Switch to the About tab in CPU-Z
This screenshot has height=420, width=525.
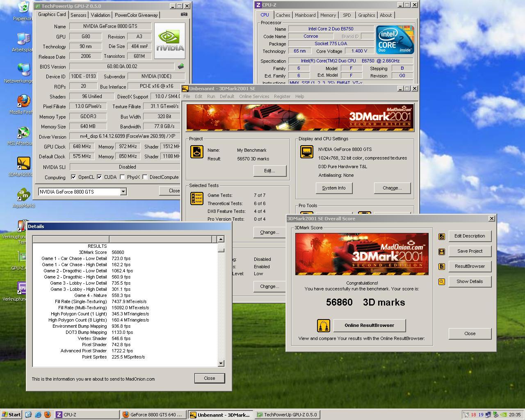pyautogui.click(x=386, y=15)
